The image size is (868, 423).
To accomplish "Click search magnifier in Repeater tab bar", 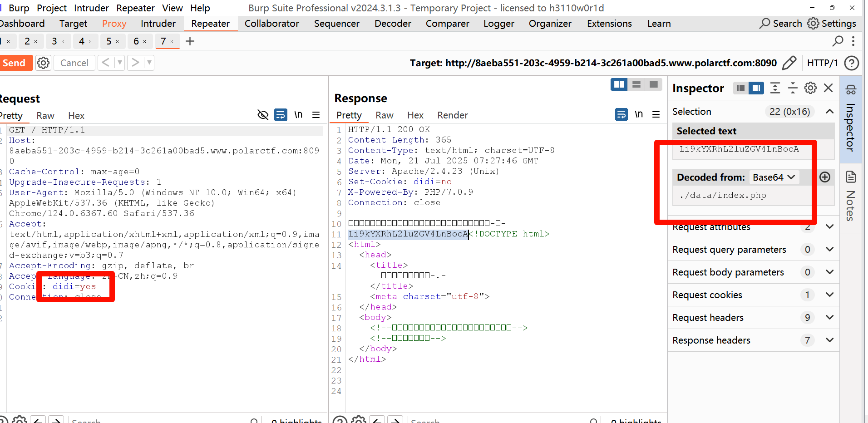I will [838, 41].
